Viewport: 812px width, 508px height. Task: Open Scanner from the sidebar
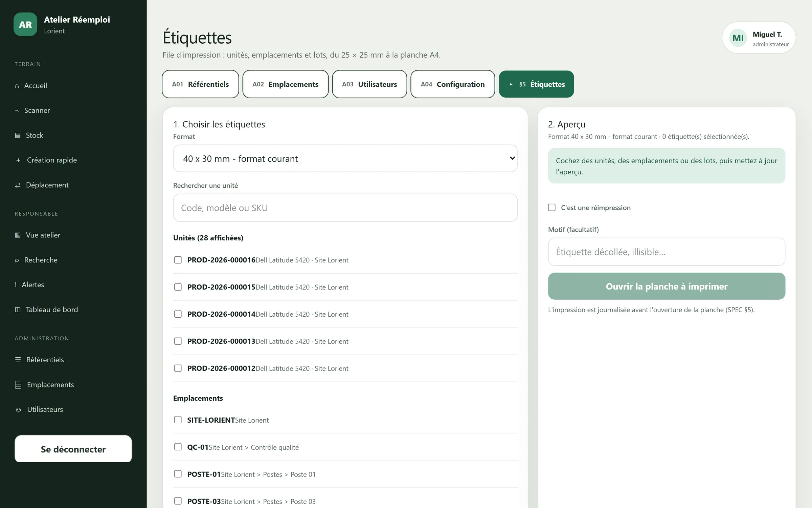[73, 110]
